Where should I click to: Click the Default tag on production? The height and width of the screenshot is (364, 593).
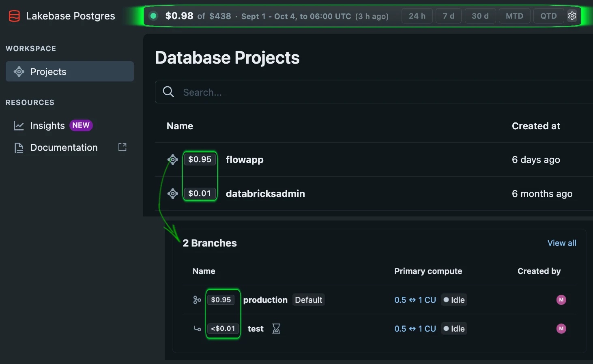pos(309,300)
